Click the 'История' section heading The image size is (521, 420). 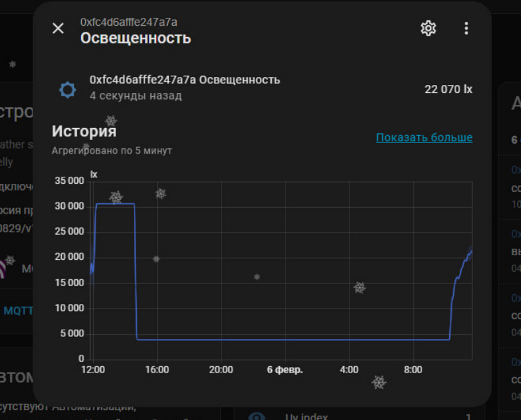[84, 131]
